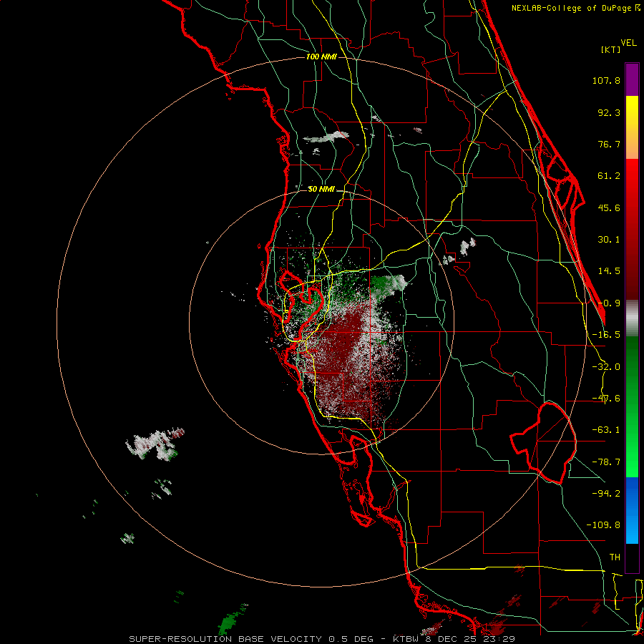This screenshot has width=644, height=644.
Task: Click the NEXLAB-College of DuPage credit text
Action: pos(575,8)
